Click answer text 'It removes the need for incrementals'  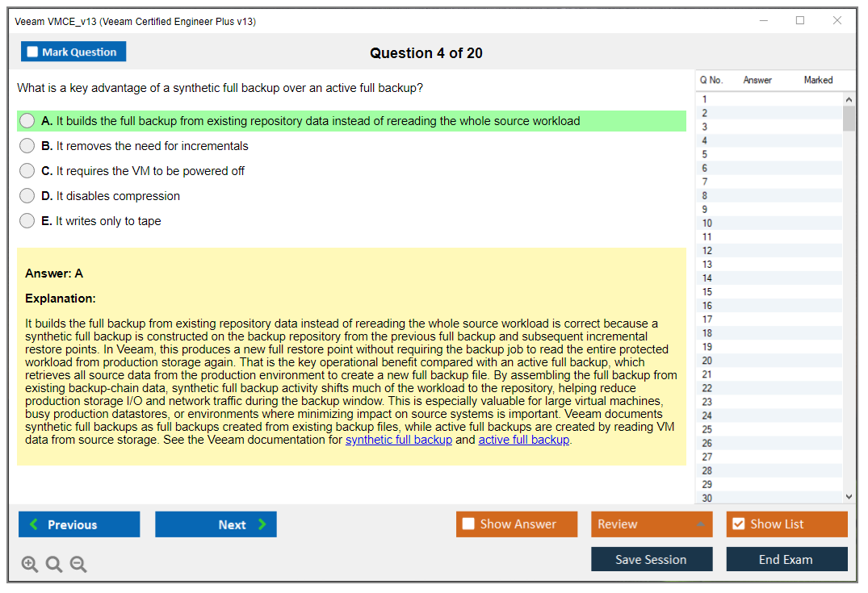153,145
